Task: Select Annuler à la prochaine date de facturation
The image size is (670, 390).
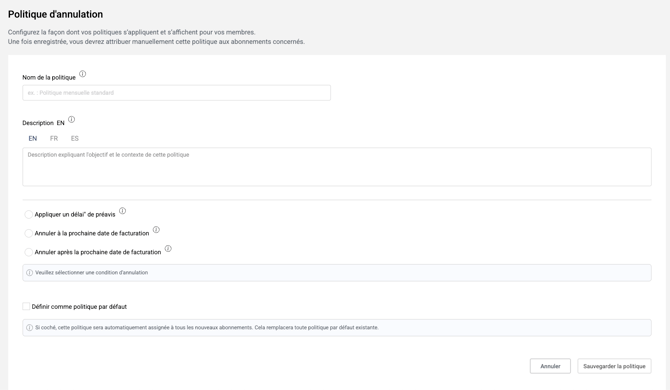Action: 28,233
